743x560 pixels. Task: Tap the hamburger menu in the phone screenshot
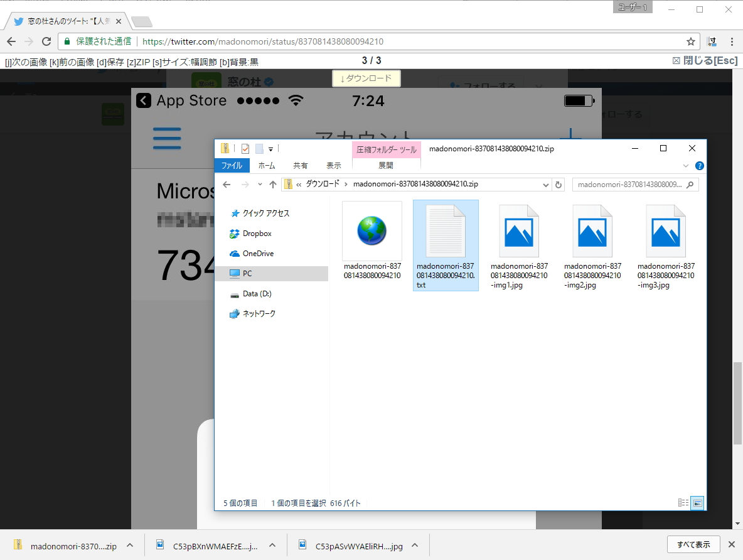pos(167,139)
